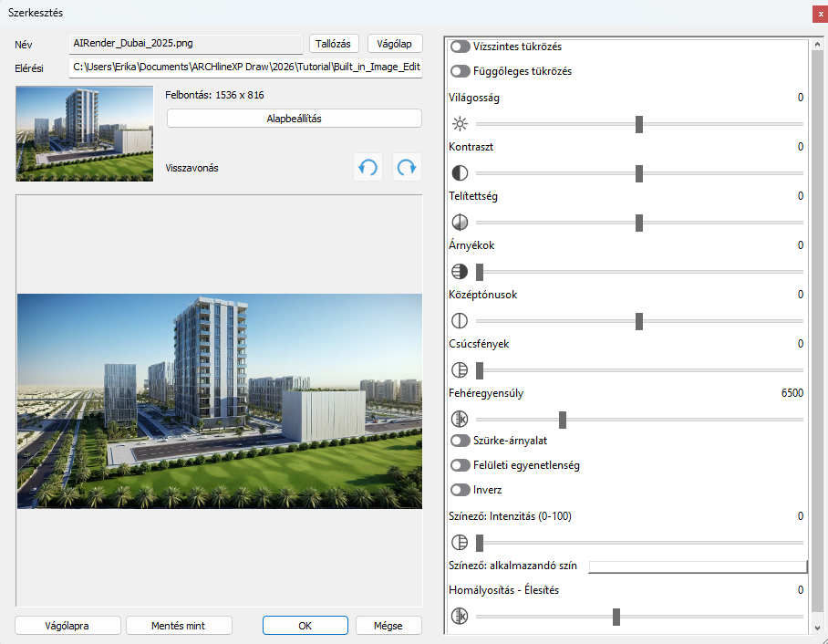Toggle Felületi egyenetlenség switch

click(x=461, y=465)
